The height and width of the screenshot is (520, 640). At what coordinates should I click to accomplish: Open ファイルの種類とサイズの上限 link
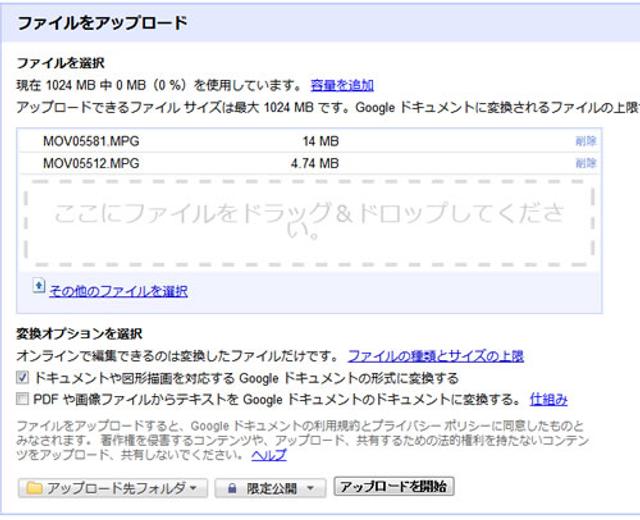(x=436, y=356)
